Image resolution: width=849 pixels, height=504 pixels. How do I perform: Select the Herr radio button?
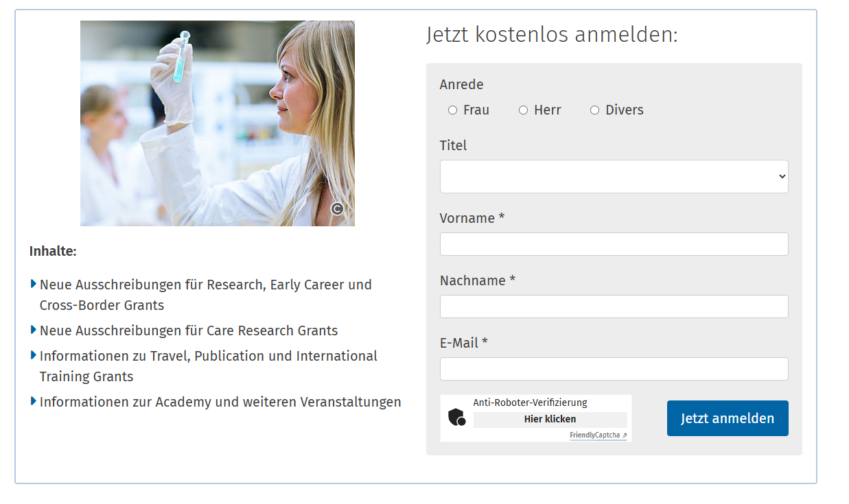point(523,110)
